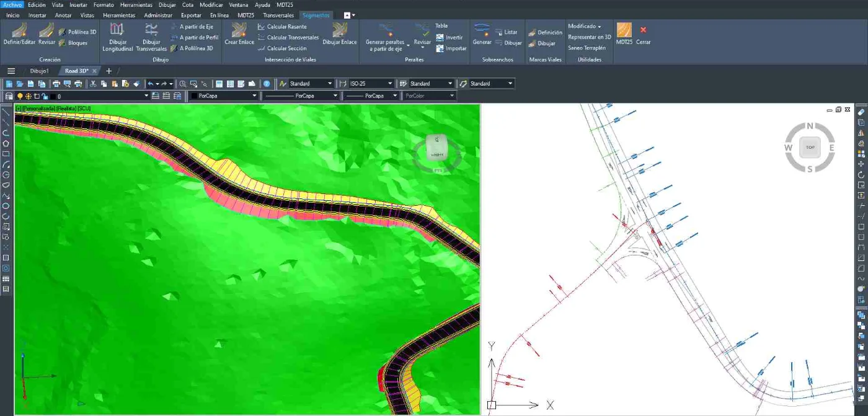The image size is (868, 416).
Task: Click Dibujar in Marcas Viales group
Action: pos(542,43)
